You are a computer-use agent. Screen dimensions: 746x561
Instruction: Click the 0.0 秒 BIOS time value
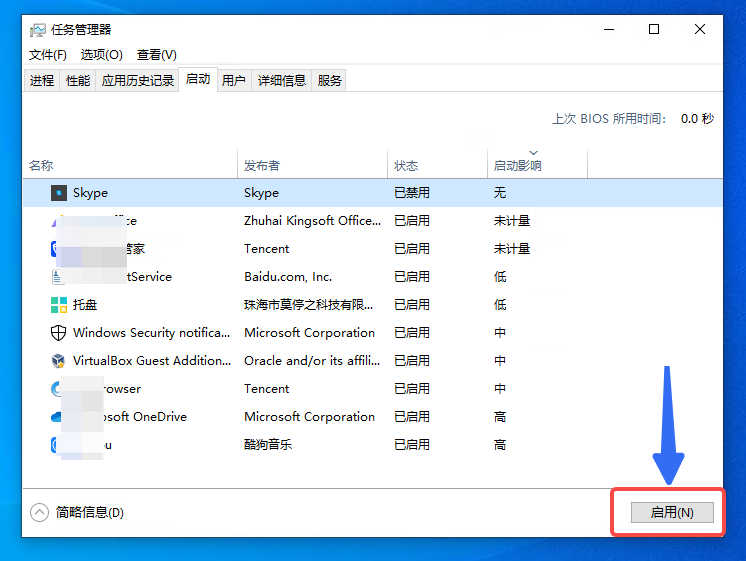pos(697,118)
